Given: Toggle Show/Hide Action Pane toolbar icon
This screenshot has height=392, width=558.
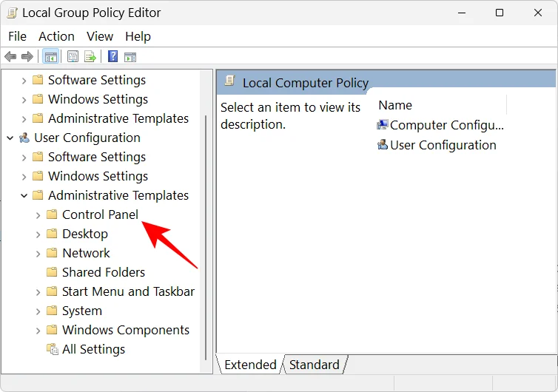Looking at the screenshot, I should click(x=130, y=57).
